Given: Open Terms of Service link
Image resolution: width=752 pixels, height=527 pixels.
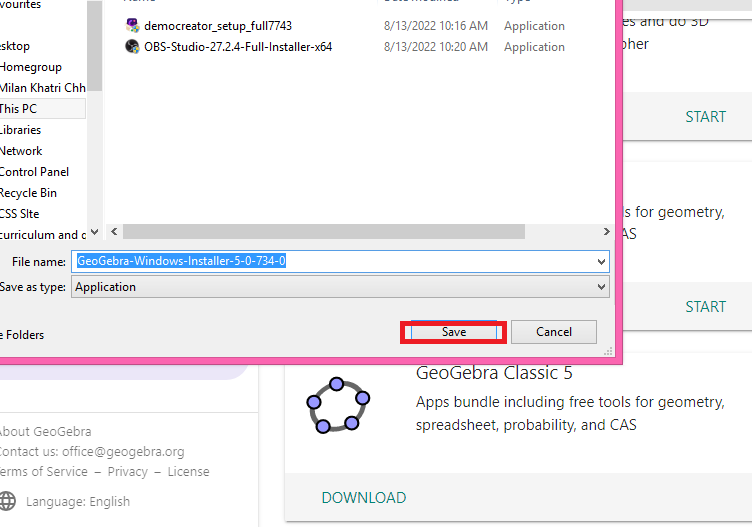Looking at the screenshot, I should [43, 472].
